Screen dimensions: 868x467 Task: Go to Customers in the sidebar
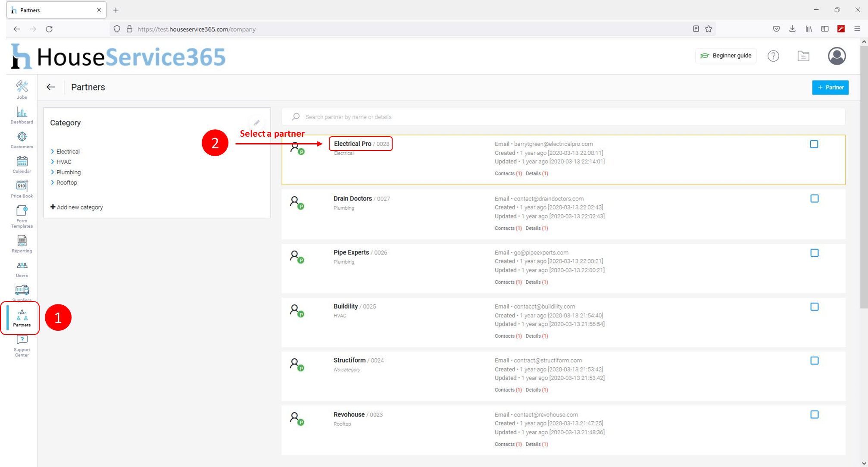tap(22, 140)
